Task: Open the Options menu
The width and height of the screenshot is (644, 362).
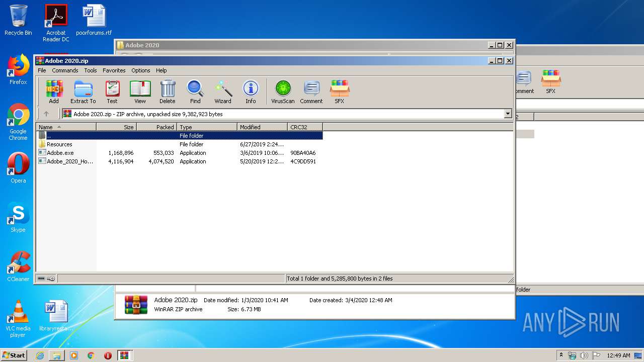Action: pyautogui.click(x=141, y=70)
